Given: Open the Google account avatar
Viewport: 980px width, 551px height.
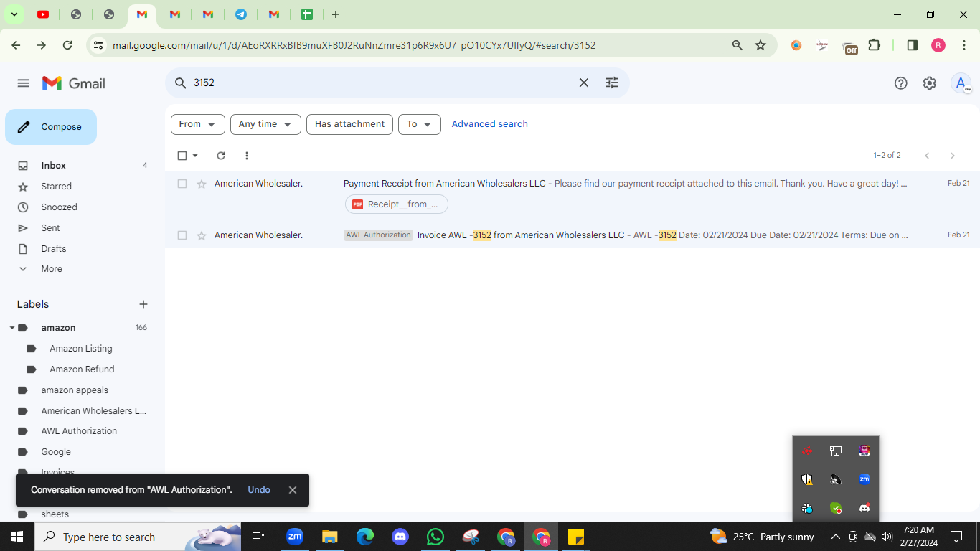Looking at the screenshot, I should pyautogui.click(x=961, y=83).
